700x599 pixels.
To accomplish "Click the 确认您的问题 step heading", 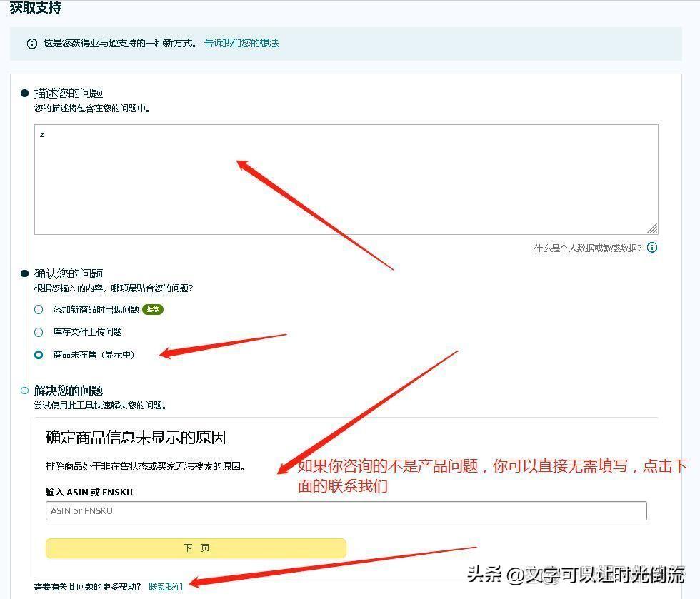I will (69, 273).
